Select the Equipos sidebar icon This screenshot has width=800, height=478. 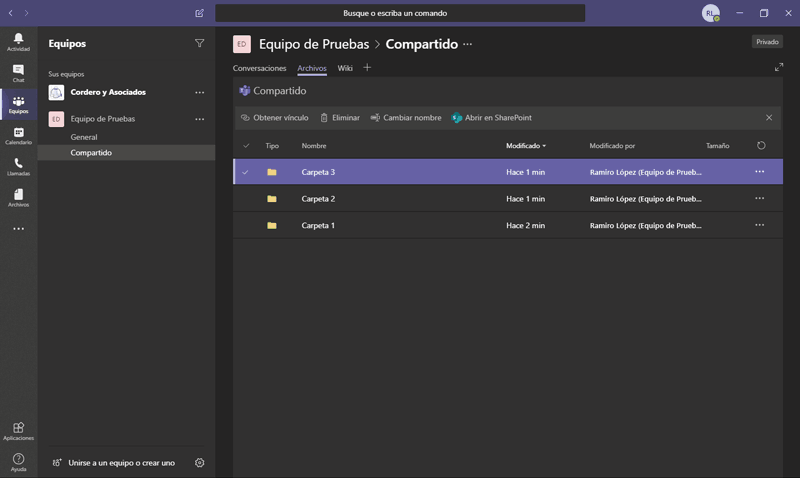coord(18,104)
